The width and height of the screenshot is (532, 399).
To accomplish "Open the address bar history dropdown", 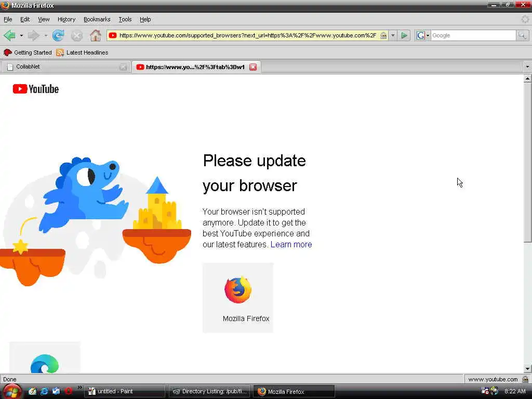I will pyautogui.click(x=393, y=35).
